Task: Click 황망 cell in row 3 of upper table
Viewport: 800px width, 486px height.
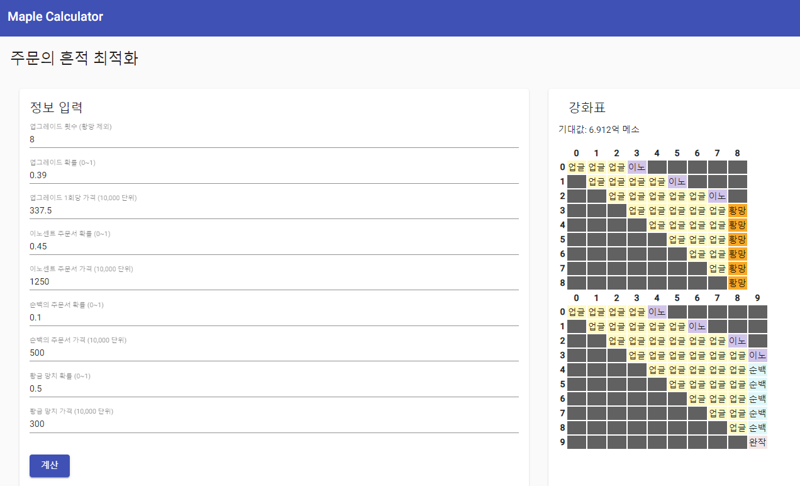Action: (737, 211)
